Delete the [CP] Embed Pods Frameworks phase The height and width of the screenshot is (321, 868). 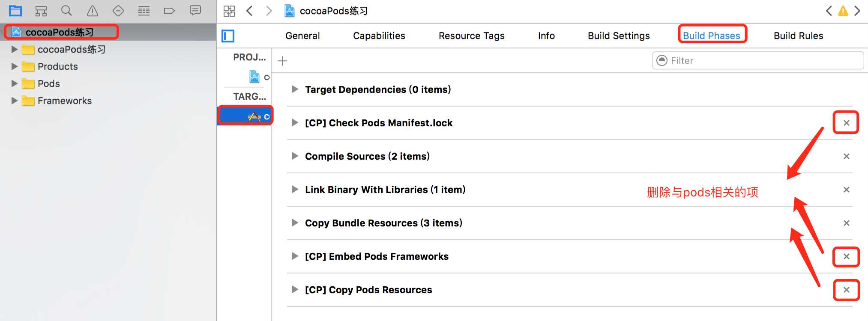pyautogui.click(x=847, y=256)
